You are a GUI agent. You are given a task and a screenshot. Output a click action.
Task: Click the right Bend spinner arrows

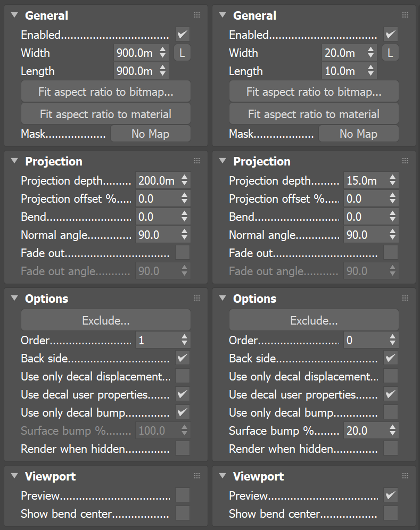392,217
